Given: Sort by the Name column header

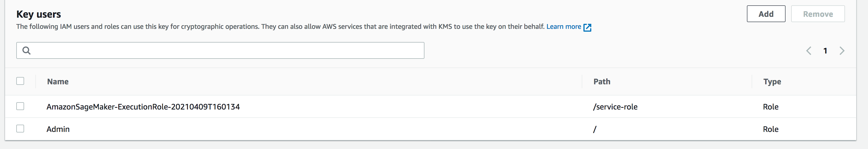Looking at the screenshot, I should [58, 82].
